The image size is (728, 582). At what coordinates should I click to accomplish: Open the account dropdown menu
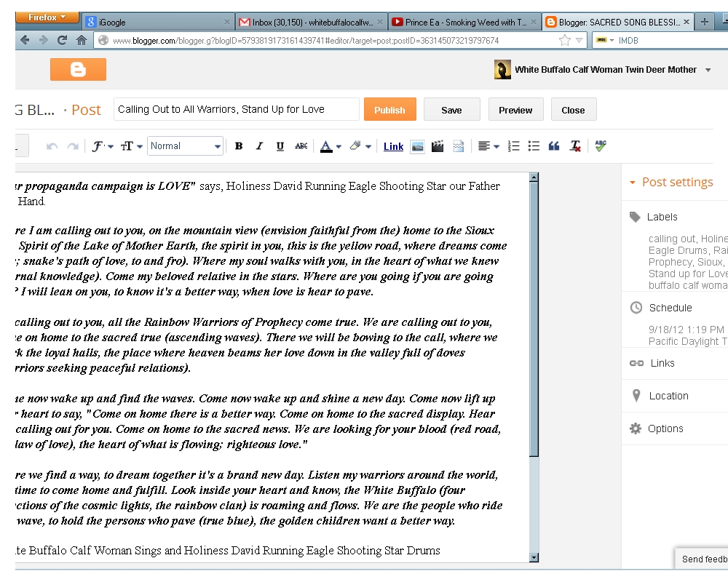click(708, 70)
